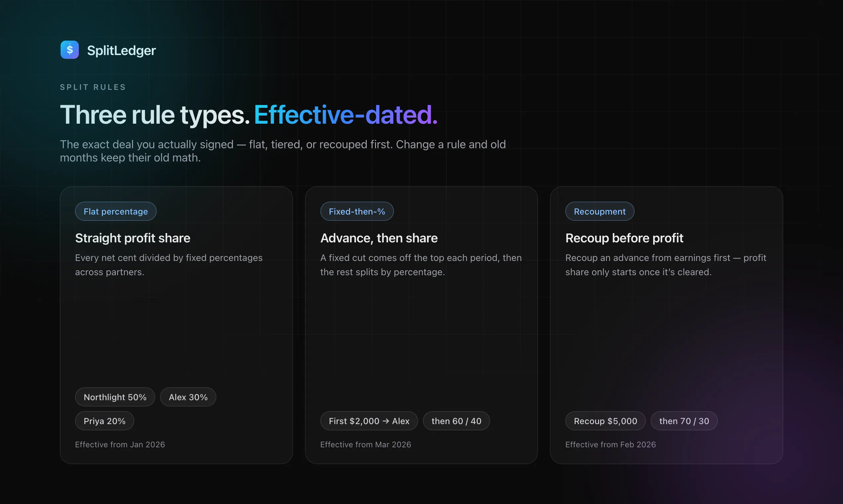Click the Effective from Jan 2026 text

120,445
